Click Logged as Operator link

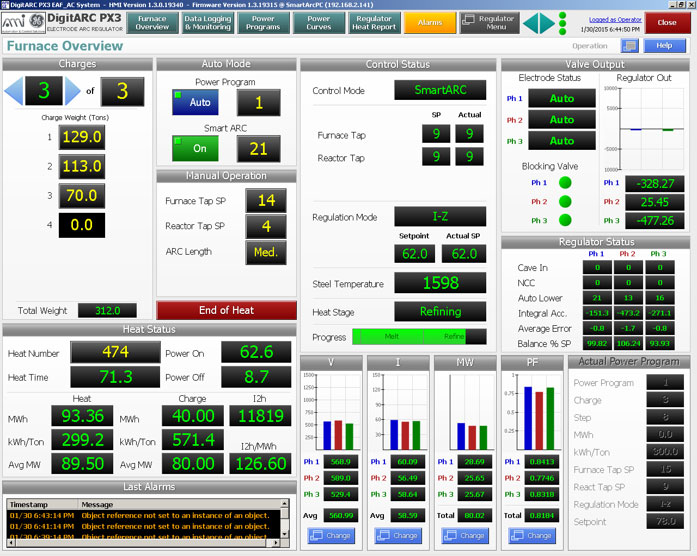click(x=615, y=20)
